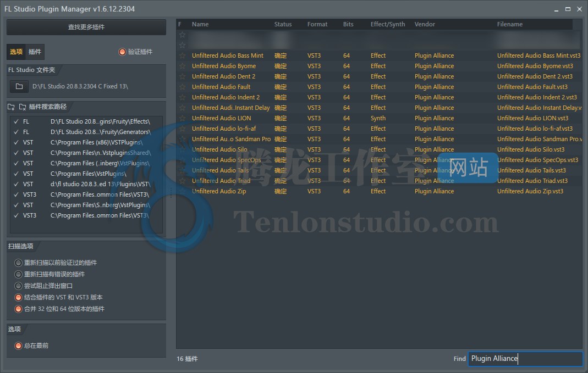
Task: Sort plugins by Vendor column header
Action: coord(425,24)
